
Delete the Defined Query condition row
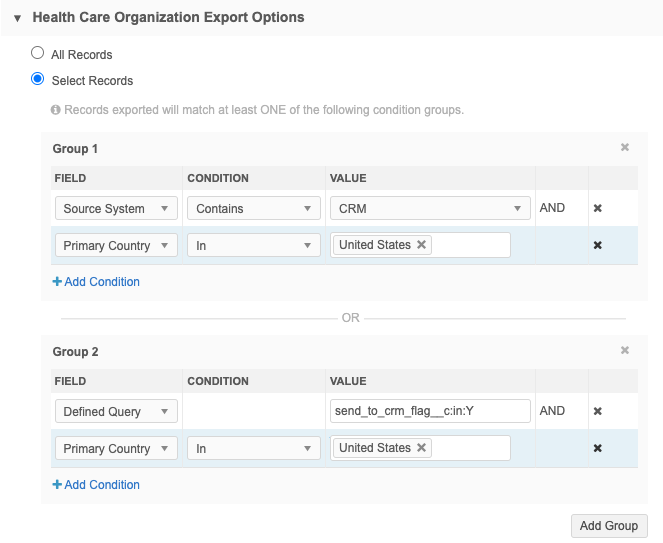tap(598, 411)
